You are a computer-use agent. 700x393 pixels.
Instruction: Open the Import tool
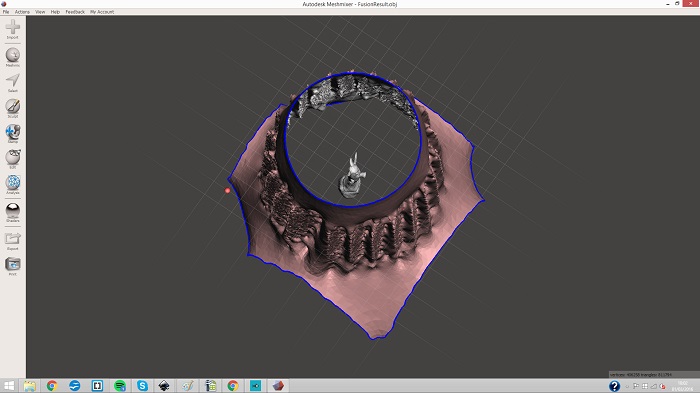(x=12, y=29)
